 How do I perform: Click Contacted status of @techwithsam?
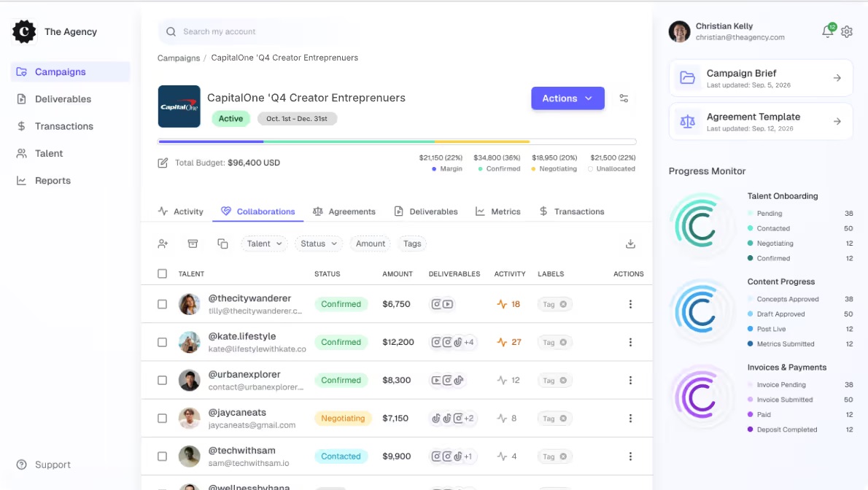tap(341, 456)
